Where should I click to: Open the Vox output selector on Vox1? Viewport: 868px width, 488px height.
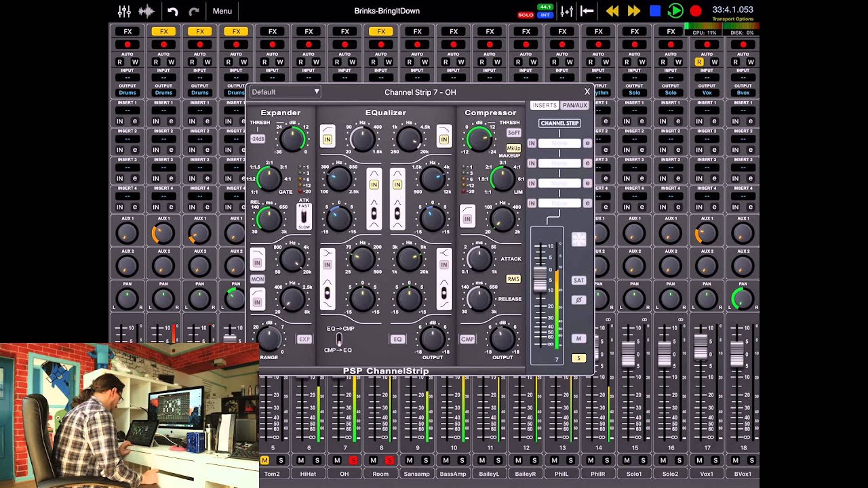tap(707, 93)
